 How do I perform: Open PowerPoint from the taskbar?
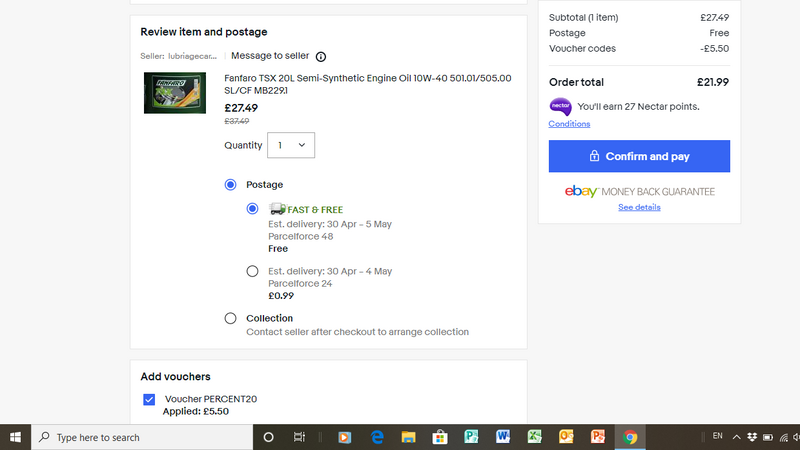[x=598, y=437]
